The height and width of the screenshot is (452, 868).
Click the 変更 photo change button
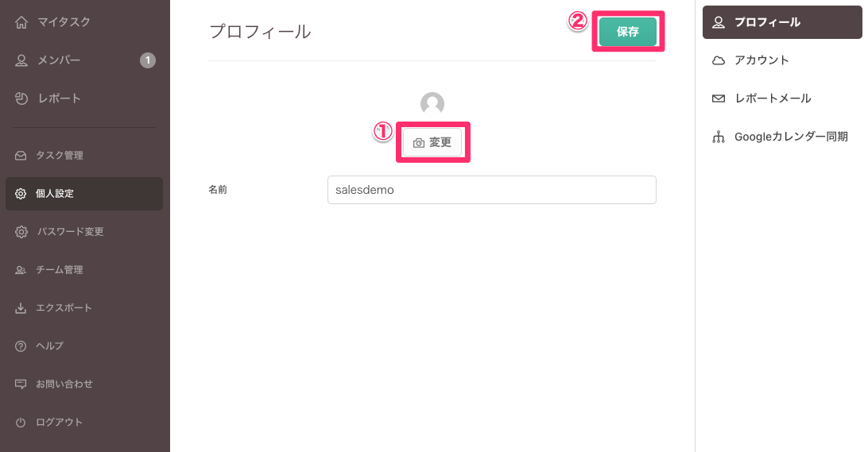coord(432,143)
